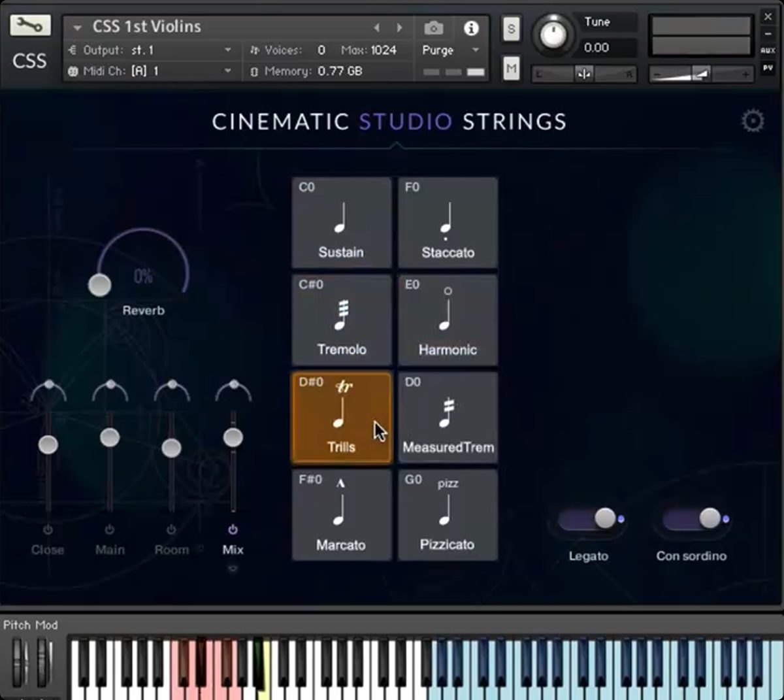This screenshot has height=700, width=784.
Task: Go to next instrument preset arrow
Action: (400, 27)
